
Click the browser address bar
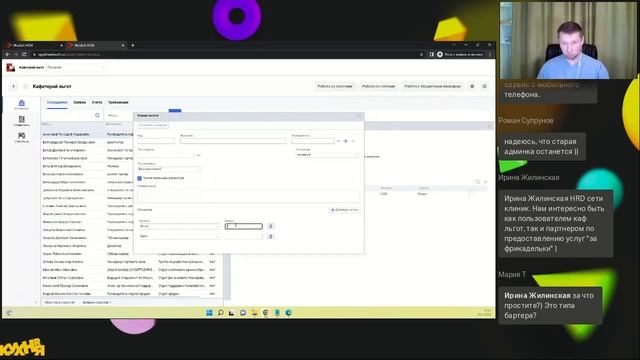tap(224, 54)
